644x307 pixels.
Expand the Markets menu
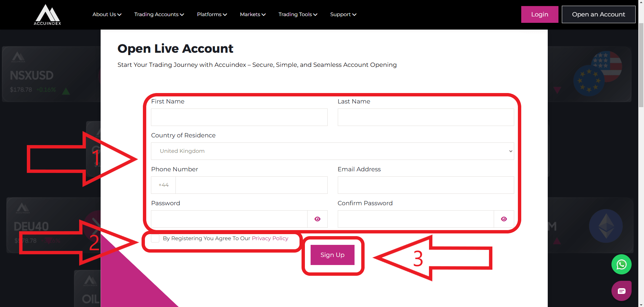[253, 14]
